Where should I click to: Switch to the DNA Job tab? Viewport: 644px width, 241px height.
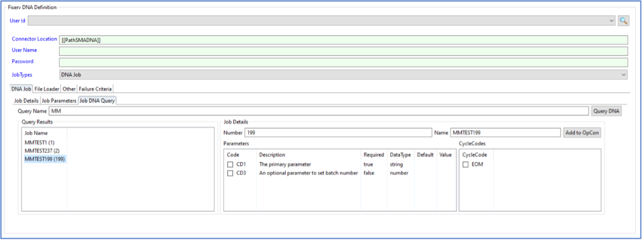pyautogui.click(x=21, y=88)
